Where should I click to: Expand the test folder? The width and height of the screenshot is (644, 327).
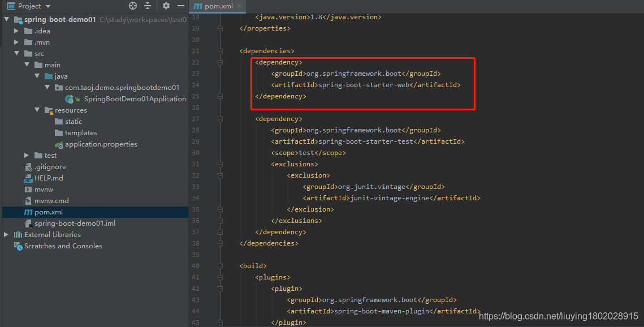coord(27,155)
